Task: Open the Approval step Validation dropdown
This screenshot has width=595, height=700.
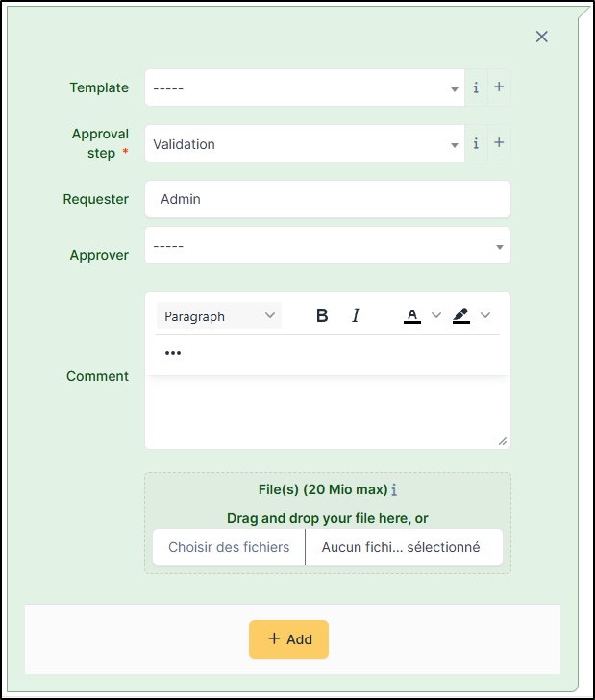Action: coord(304,144)
